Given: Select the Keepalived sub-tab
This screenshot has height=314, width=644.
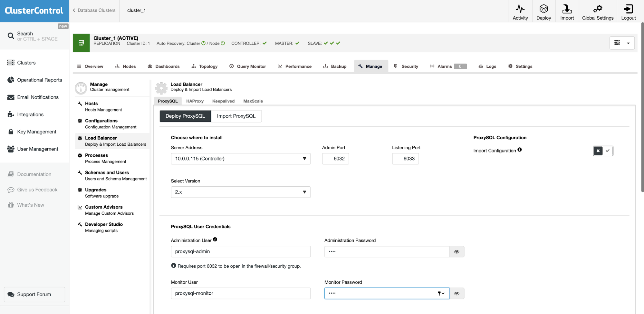Looking at the screenshot, I should coord(223,101).
